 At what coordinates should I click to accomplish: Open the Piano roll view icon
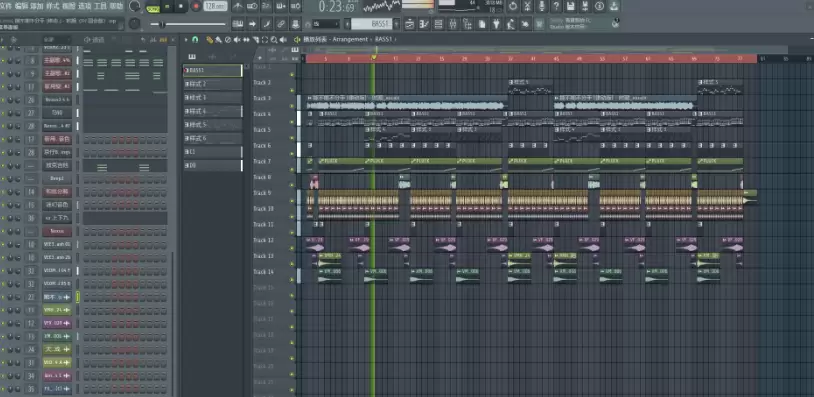424,24
